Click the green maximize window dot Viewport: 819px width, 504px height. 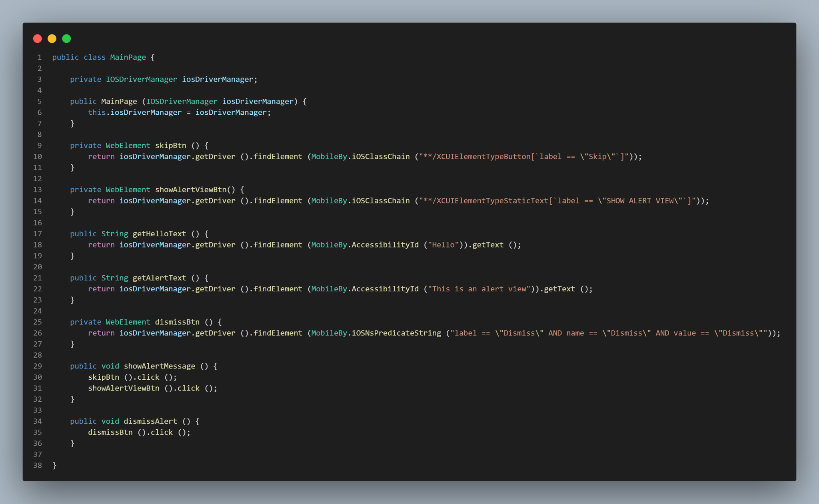(66, 39)
